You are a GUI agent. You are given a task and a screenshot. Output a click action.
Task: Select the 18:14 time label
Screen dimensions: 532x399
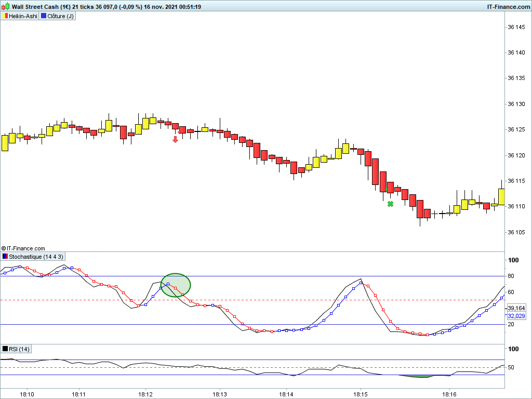(286, 394)
